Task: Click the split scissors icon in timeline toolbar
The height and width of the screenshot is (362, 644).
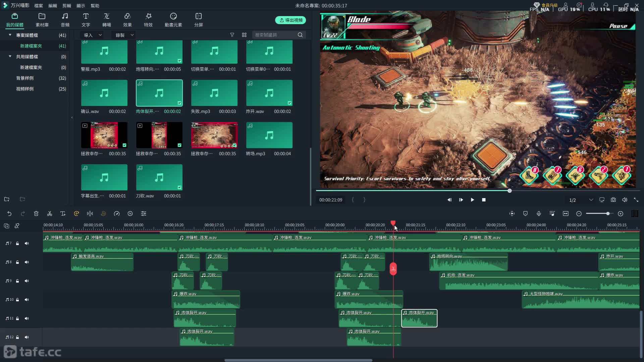Action: (50, 214)
